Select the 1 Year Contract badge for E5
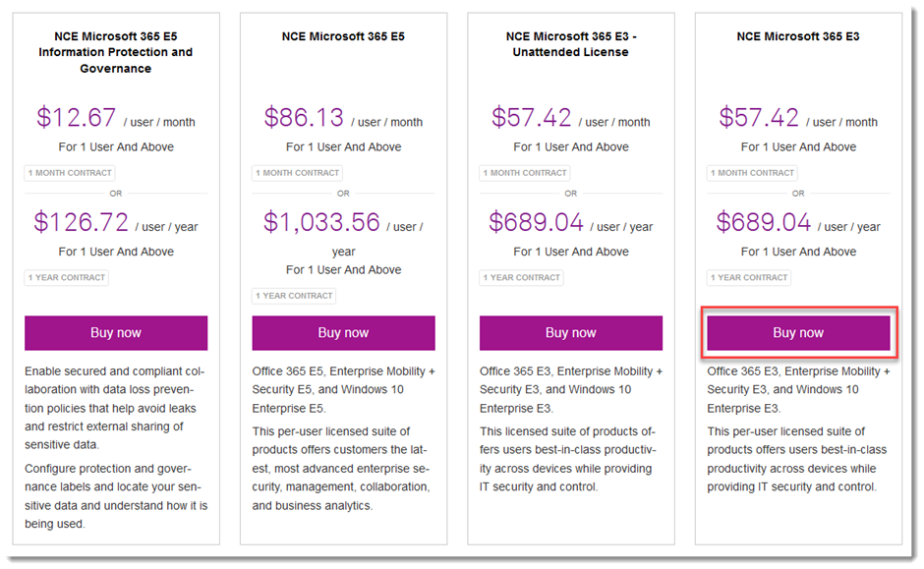Viewport: 924px width, 569px height. point(294,296)
